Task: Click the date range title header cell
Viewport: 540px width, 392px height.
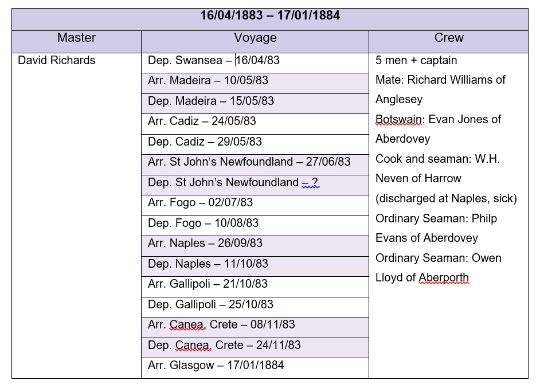Action: (x=269, y=16)
